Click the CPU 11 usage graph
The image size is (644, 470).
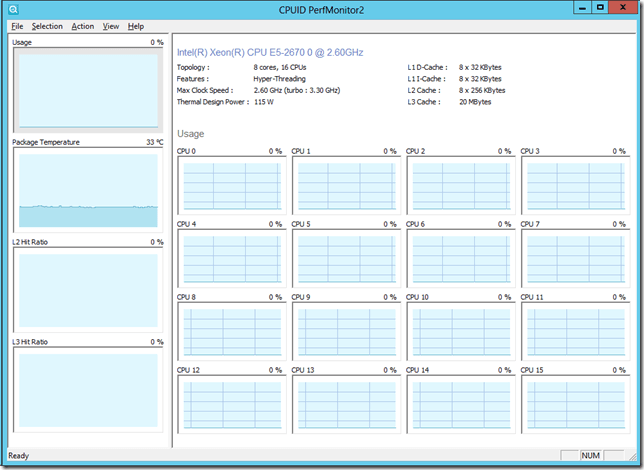pos(575,331)
